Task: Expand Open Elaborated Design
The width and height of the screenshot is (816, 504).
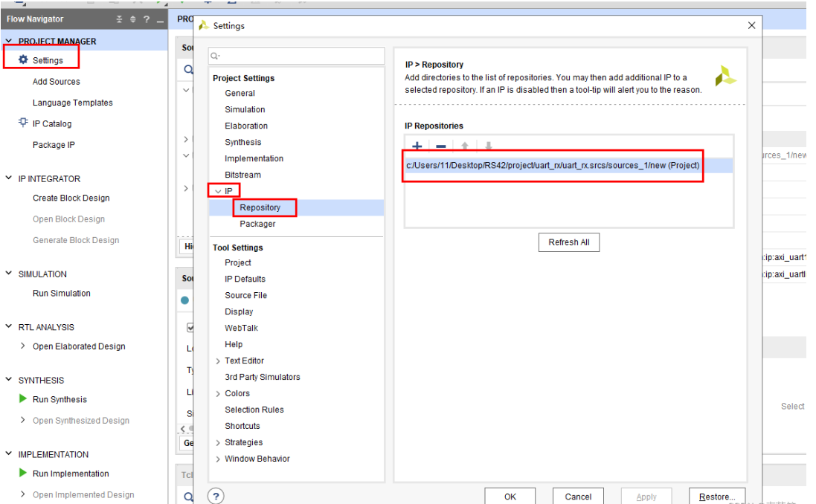Action: click(x=23, y=346)
